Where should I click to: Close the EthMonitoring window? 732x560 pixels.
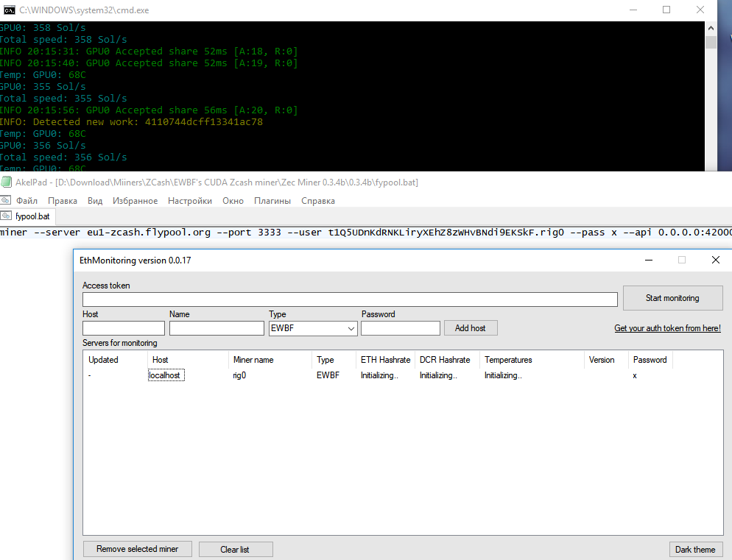pyautogui.click(x=716, y=260)
